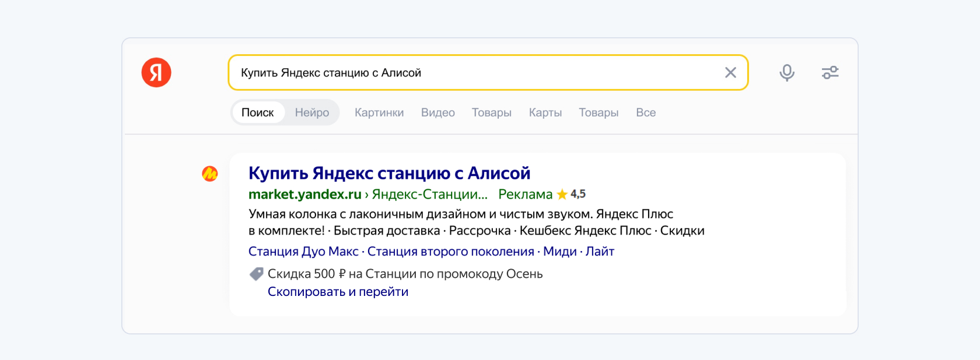Click the promo code tag icon
This screenshot has width=980, height=360.
(257, 274)
